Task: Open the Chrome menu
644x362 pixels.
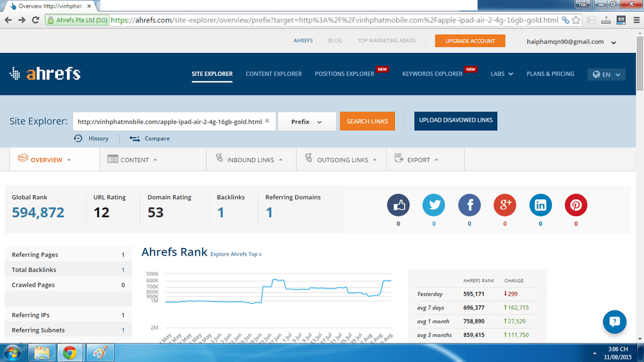Action: (636, 20)
